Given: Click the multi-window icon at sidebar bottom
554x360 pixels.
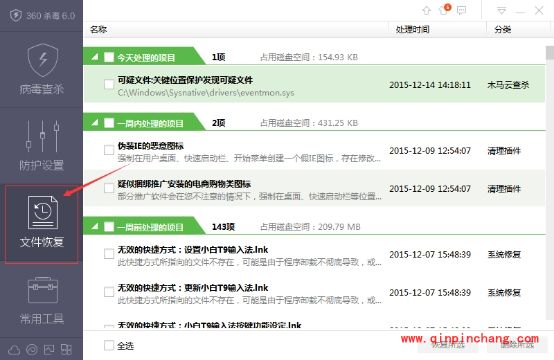Looking at the screenshot, I should pos(66,350).
